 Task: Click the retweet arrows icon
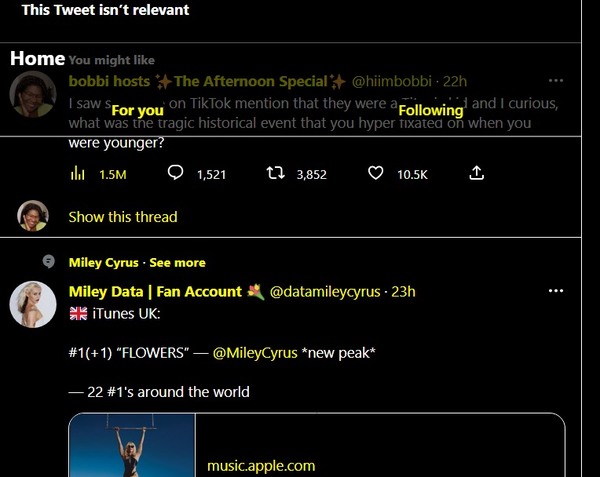tap(276, 173)
